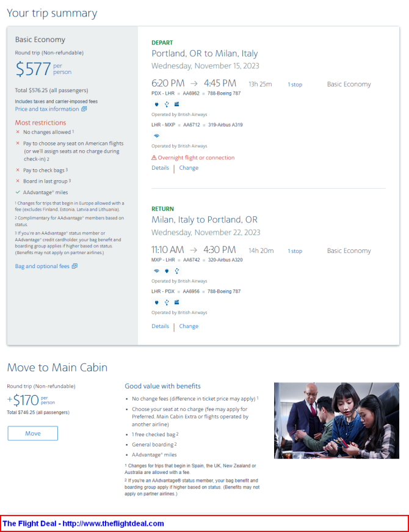Click the USB icon on AA6962 departure leg
Image resolution: width=409 pixels, height=532 pixels.
[x=167, y=104]
